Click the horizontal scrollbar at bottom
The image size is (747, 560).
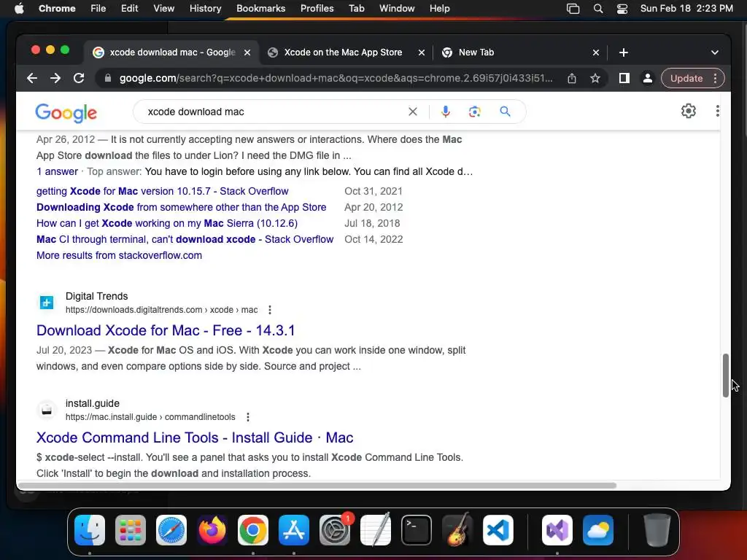tap(317, 485)
